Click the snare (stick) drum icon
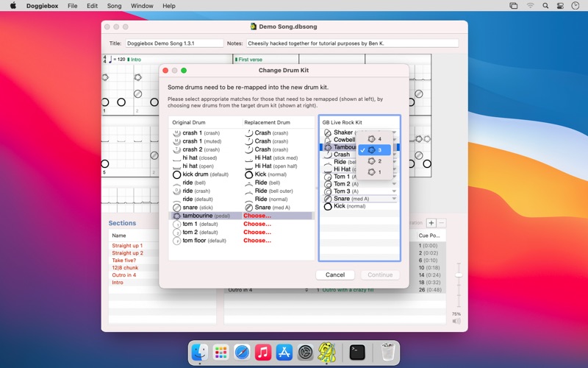Viewport: 588px width, 368px height. (x=176, y=208)
